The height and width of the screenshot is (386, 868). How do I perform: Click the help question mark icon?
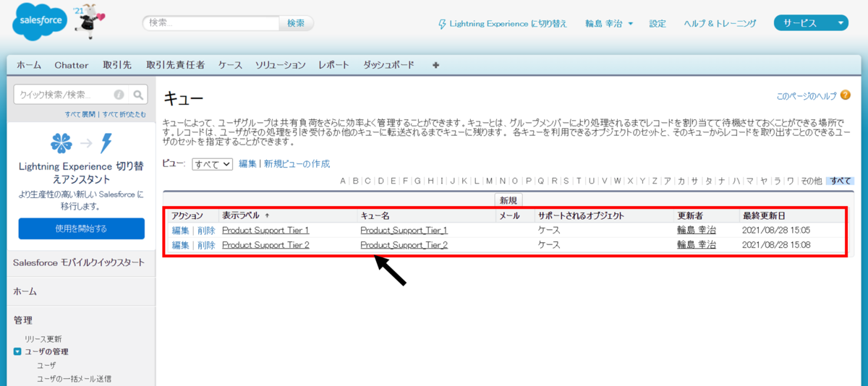pyautogui.click(x=846, y=95)
